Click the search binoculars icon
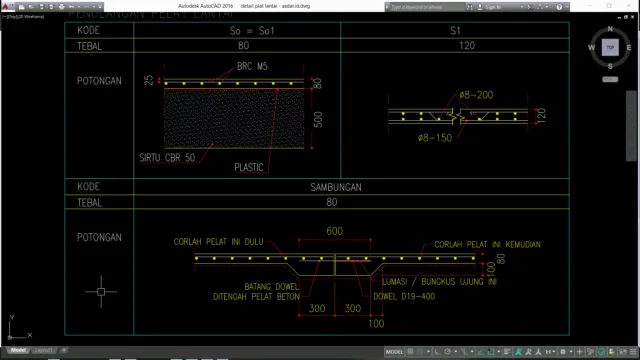The height and width of the screenshot is (360, 640). [x=470, y=7]
